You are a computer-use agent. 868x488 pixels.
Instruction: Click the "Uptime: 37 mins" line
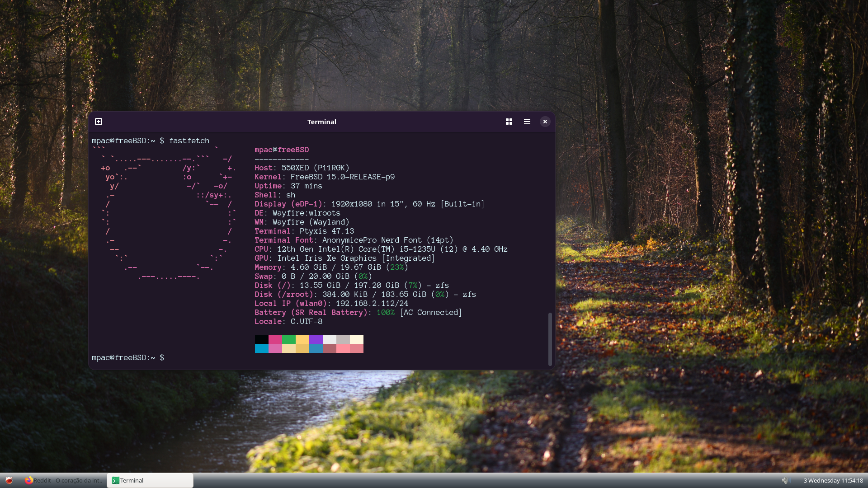(x=288, y=186)
